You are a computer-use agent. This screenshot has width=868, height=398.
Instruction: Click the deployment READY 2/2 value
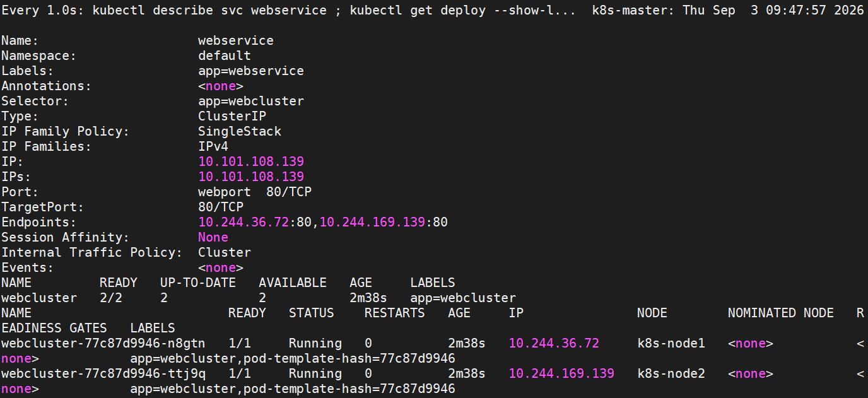[x=111, y=298]
